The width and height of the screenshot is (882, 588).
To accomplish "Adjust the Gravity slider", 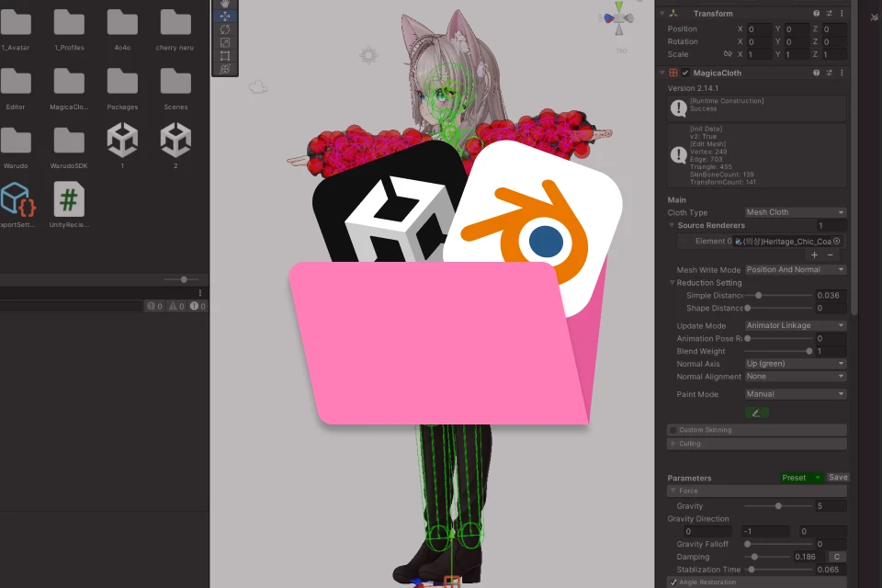I will point(778,506).
